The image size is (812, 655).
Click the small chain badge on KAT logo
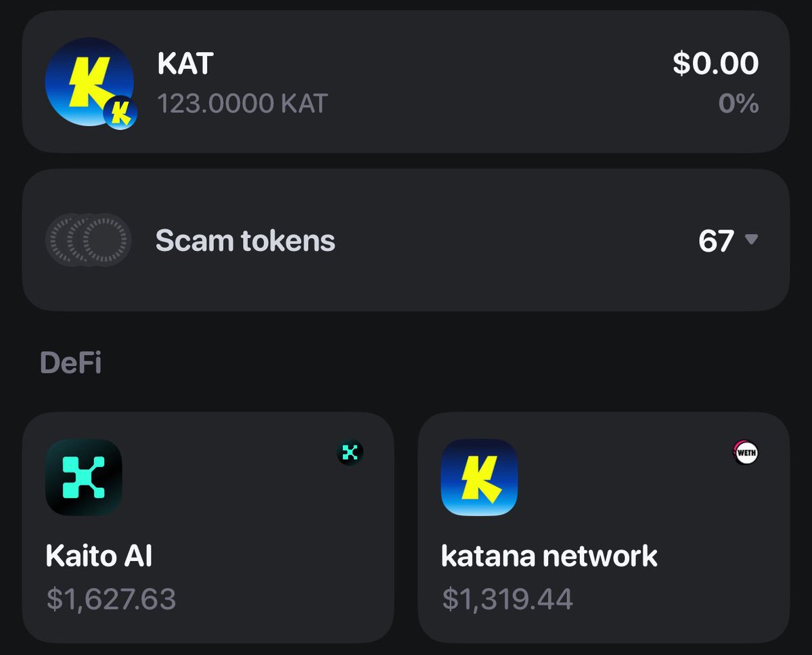[x=120, y=113]
